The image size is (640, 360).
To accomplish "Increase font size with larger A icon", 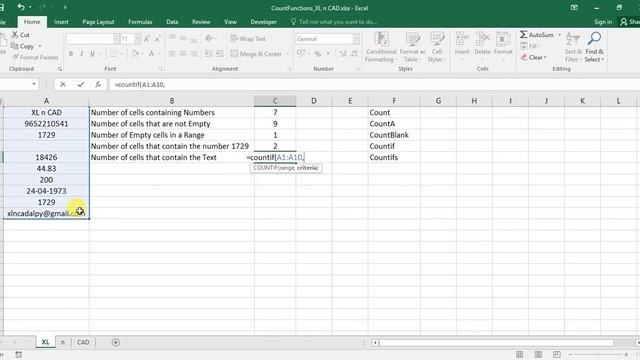I will 147,39.
